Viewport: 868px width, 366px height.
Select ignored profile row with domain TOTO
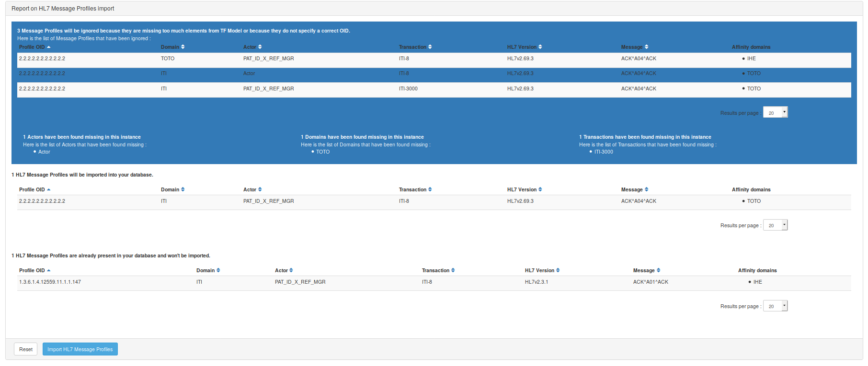point(168,59)
